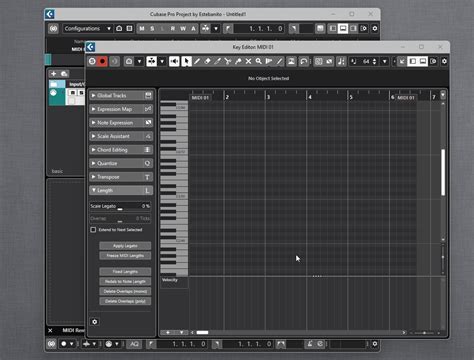Click bar 4 in the Key Editor ruler
The image size is (474, 360).
pos(310,97)
